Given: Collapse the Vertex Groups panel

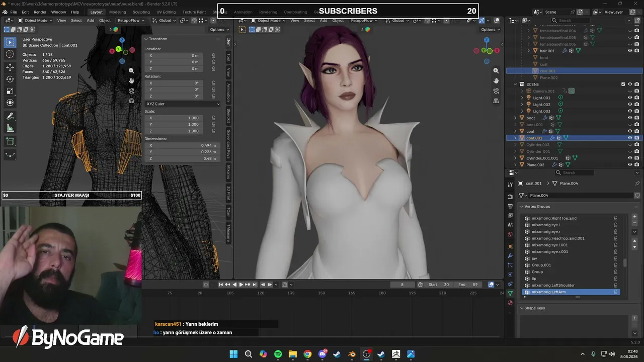Looking at the screenshot, I should [522, 207].
